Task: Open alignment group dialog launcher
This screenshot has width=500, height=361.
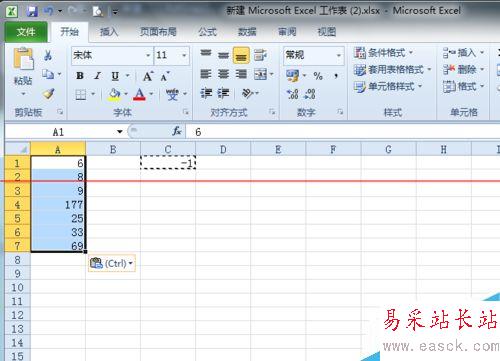Action: [272, 112]
